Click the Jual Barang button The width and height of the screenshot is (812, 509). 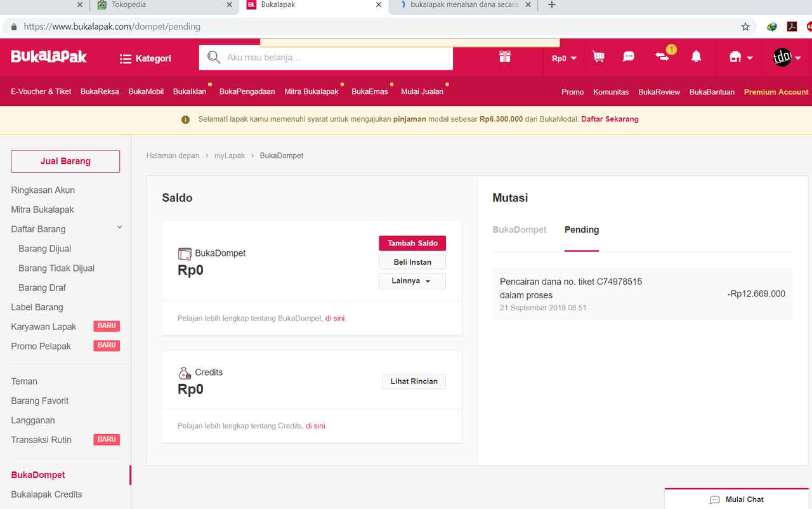point(65,161)
